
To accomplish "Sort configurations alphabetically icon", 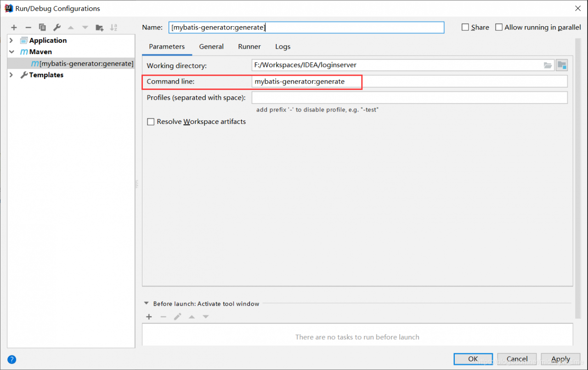I will [113, 28].
